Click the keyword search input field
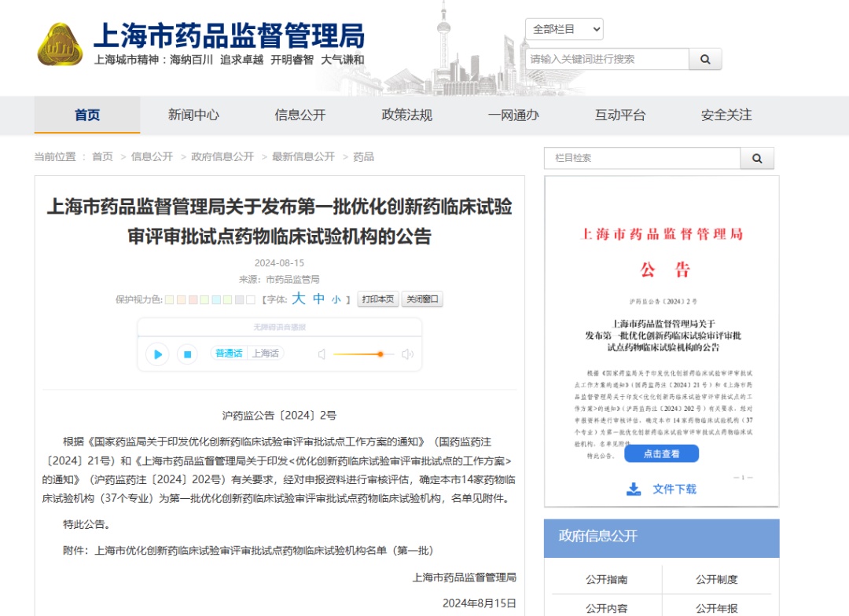 pos(607,59)
